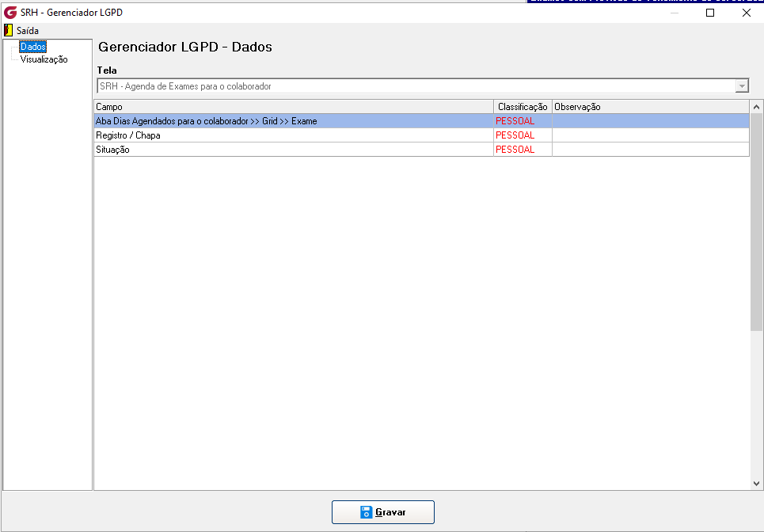Viewport: 764px width, 532px height.
Task: Click PESSOAL classification for Situação
Action: pyautogui.click(x=515, y=150)
